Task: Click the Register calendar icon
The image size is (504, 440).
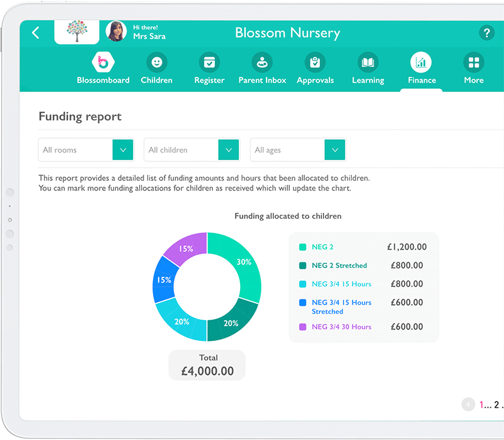Action: [209, 62]
